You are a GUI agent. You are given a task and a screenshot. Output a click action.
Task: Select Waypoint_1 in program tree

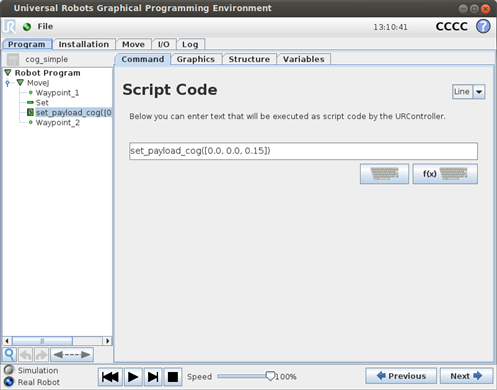click(x=57, y=93)
